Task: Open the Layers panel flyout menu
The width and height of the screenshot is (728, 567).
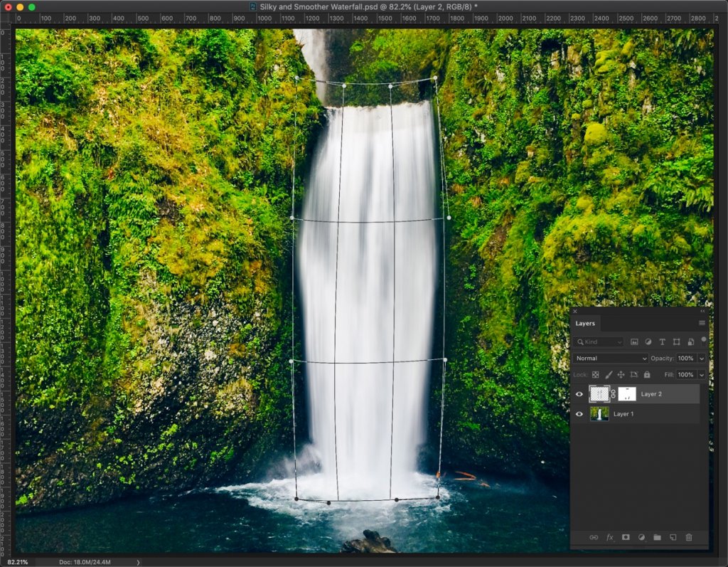Action: tap(702, 322)
